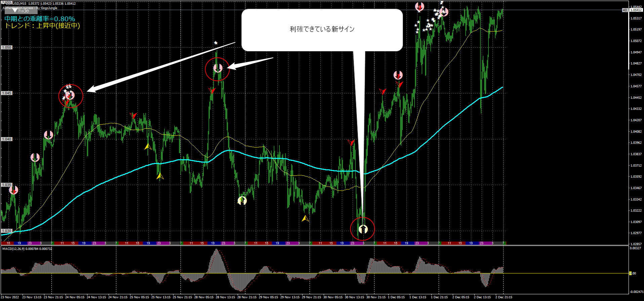
Task: Click the yellow トレンド trend status text
Action: (42, 26)
